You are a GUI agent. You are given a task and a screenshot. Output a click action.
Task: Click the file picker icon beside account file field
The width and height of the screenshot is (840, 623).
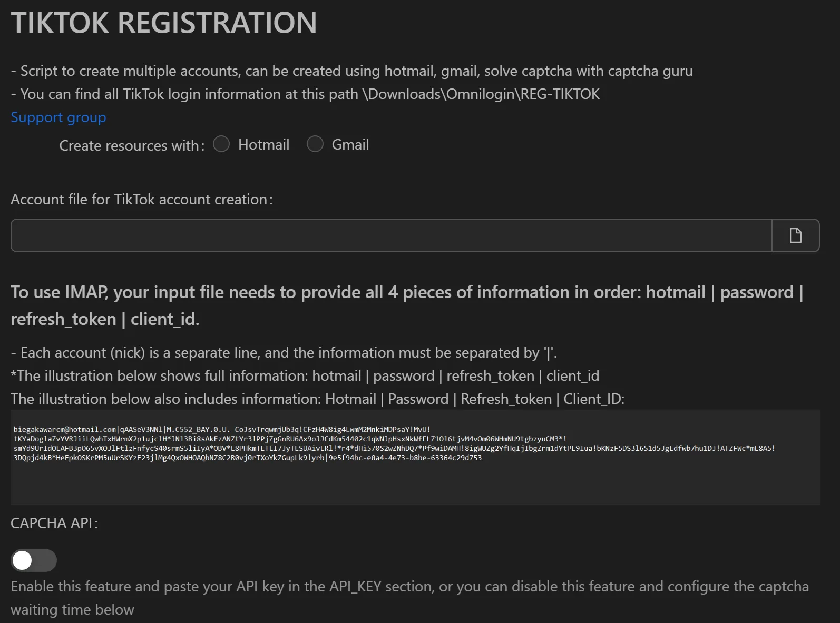(796, 235)
